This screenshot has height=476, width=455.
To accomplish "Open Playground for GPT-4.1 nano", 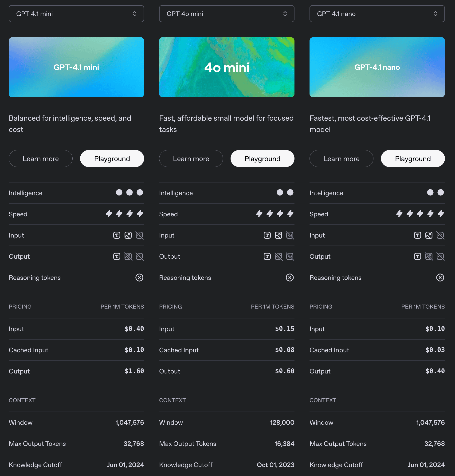I will pos(412,159).
